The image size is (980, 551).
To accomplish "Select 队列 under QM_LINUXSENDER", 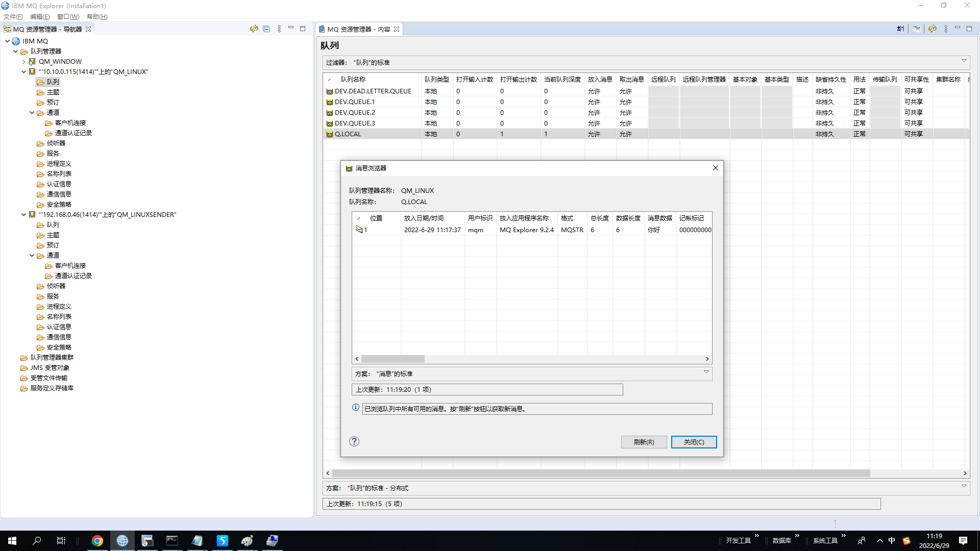I will [53, 225].
